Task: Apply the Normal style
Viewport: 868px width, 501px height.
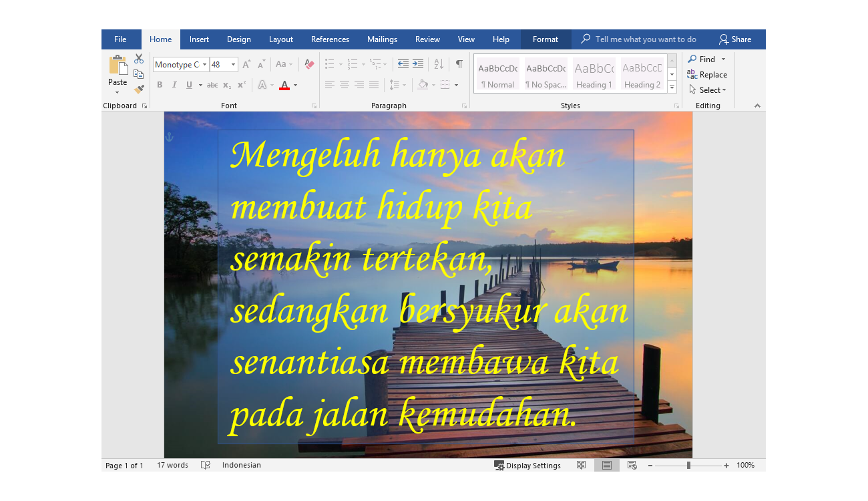Action: point(498,74)
